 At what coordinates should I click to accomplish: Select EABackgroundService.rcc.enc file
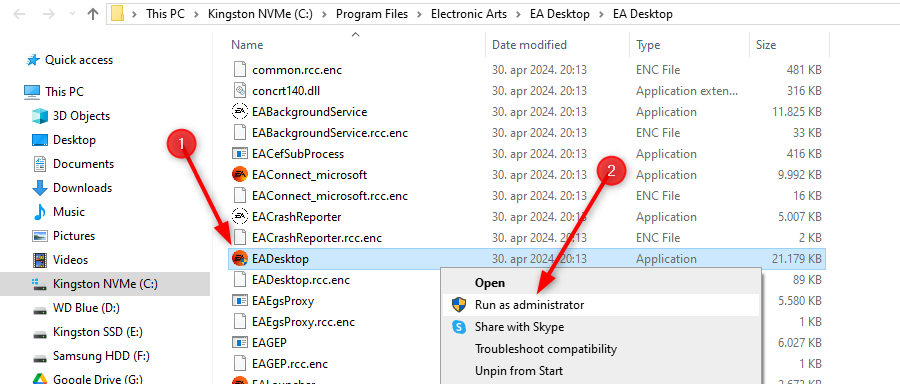[x=329, y=133]
